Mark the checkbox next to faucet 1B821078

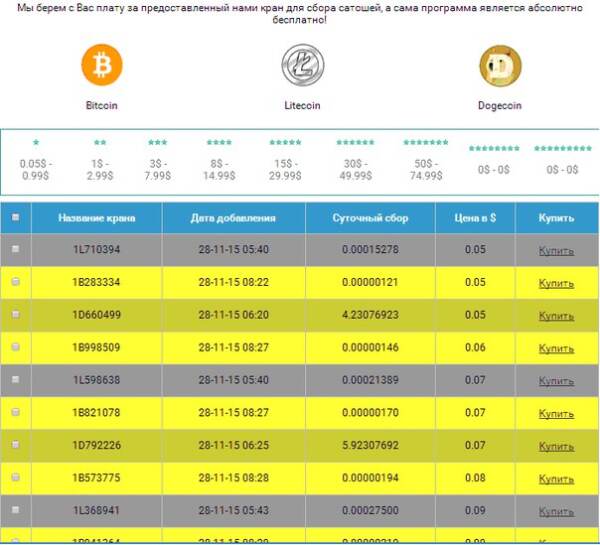coord(16,412)
